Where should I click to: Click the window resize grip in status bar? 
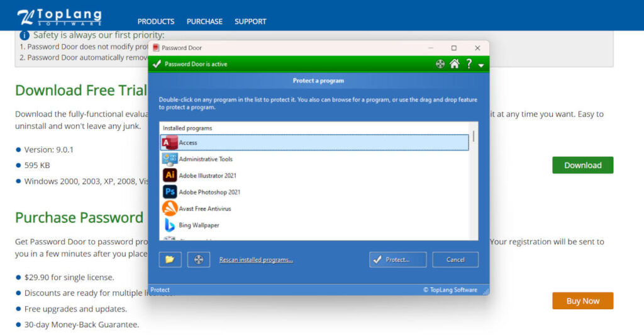tap(486, 292)
